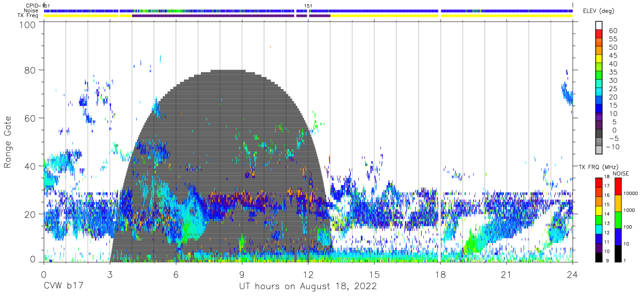
Task: Click the 'ELEV (deg)' colorbar title
Action: point(598,11)
